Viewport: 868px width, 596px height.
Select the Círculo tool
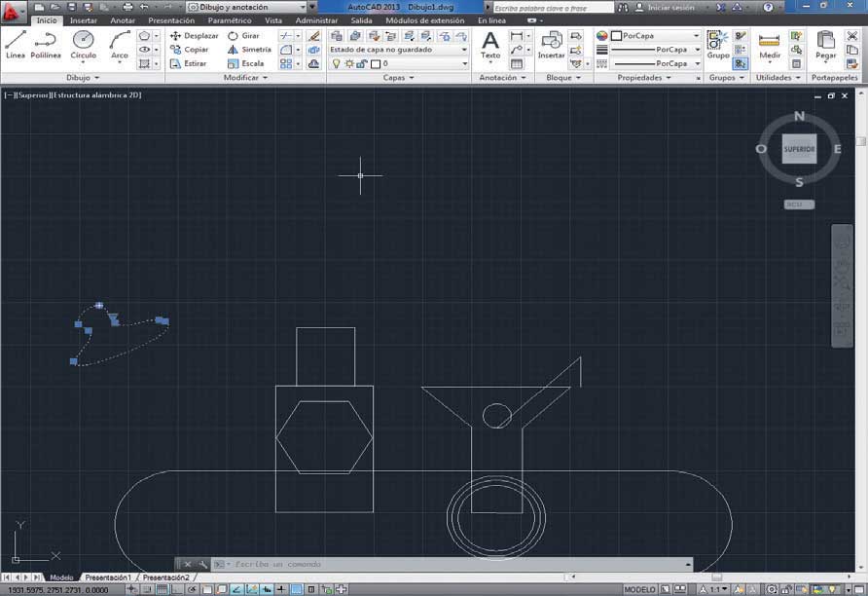tap(83, 45)
